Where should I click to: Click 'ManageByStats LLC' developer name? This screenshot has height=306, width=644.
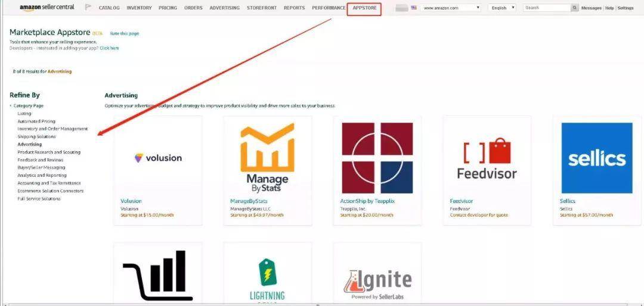(x=250, y=209)
